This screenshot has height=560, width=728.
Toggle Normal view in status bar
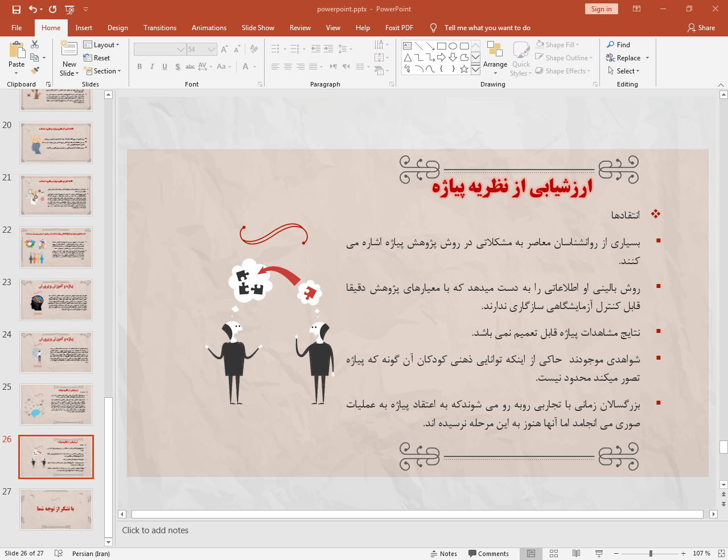click(530, 554)
